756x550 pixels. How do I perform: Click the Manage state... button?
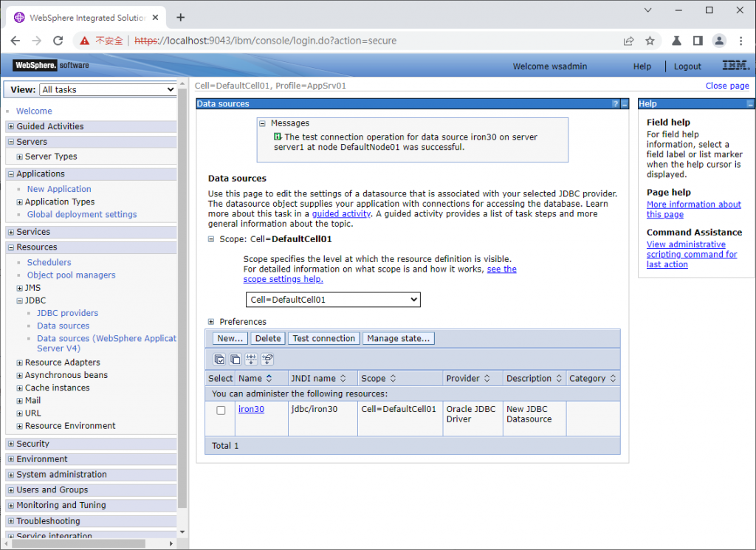(x=398, y=338)
